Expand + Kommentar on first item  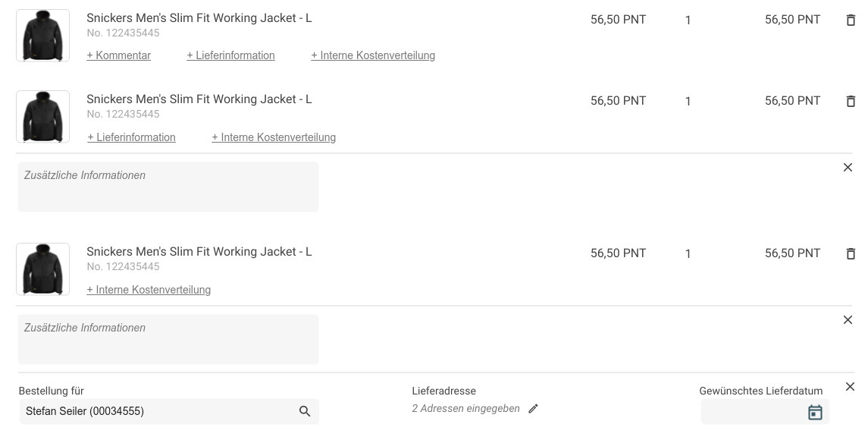[118, 55]
